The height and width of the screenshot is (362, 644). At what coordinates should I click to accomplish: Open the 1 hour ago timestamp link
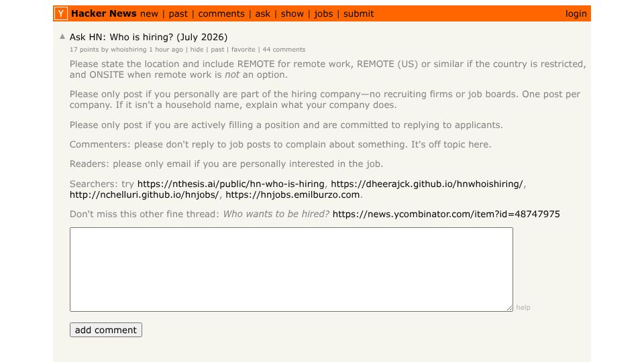[166, 49]
